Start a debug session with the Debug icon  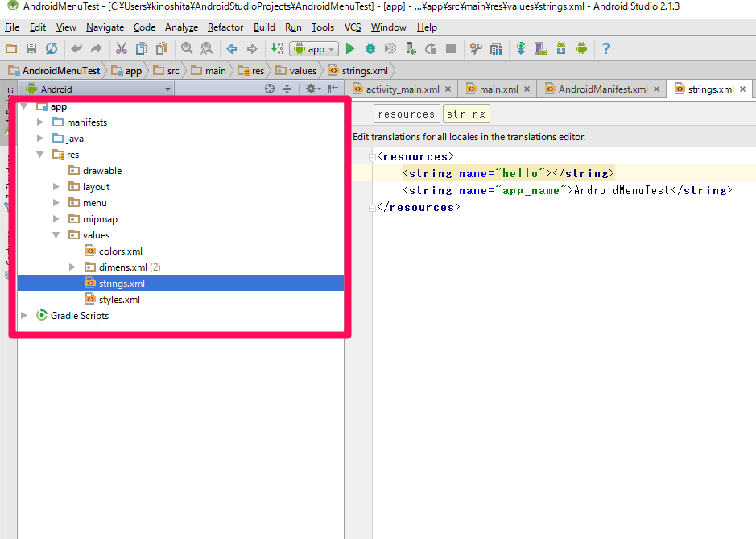point(370,48)
